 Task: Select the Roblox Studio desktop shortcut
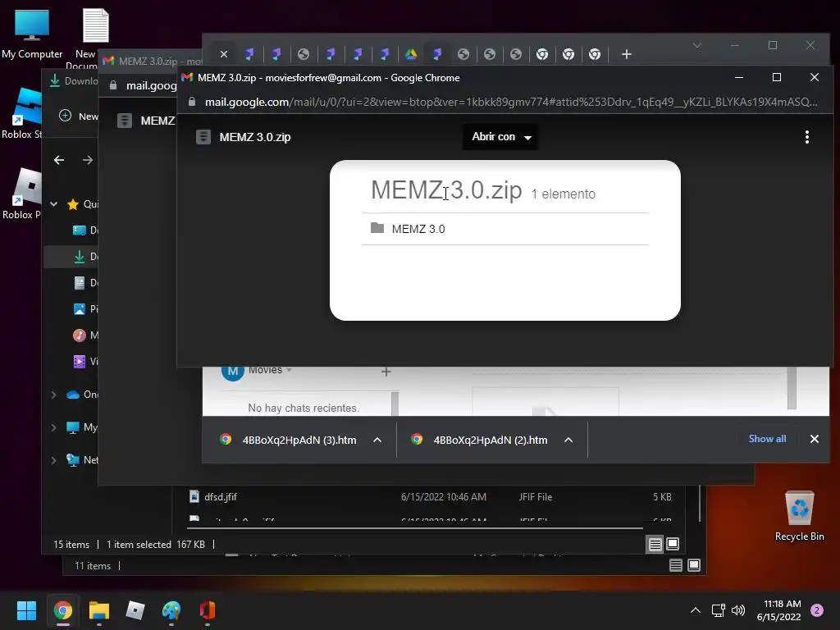point(22,113)
